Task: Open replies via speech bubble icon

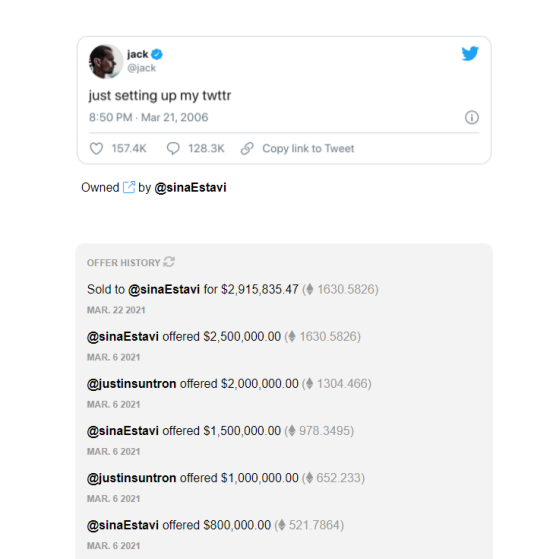Action: pos(173,148)
